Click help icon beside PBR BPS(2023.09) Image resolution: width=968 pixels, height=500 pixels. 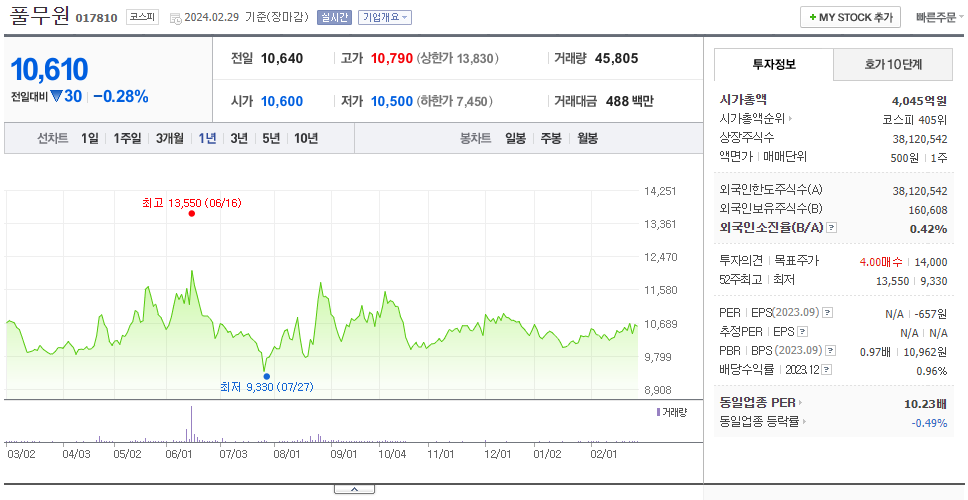830,351
